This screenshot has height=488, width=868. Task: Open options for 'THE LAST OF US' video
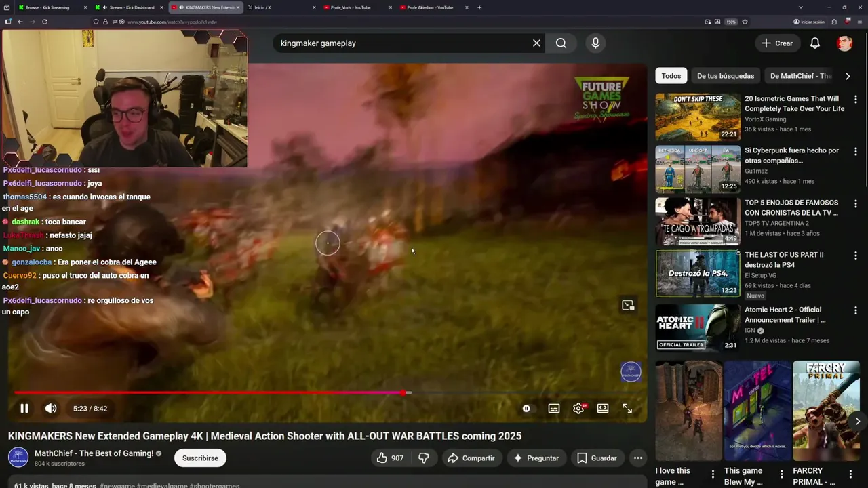(855, 256)
